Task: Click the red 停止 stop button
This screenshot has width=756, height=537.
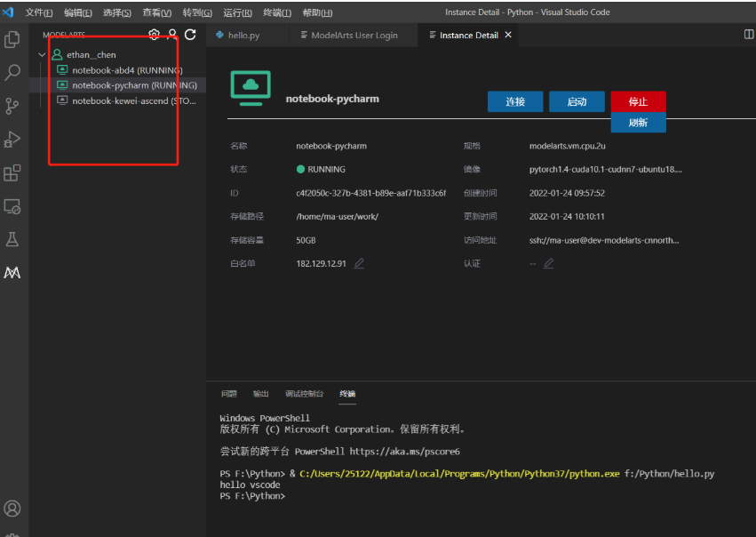Action: (x=639, y=102)
